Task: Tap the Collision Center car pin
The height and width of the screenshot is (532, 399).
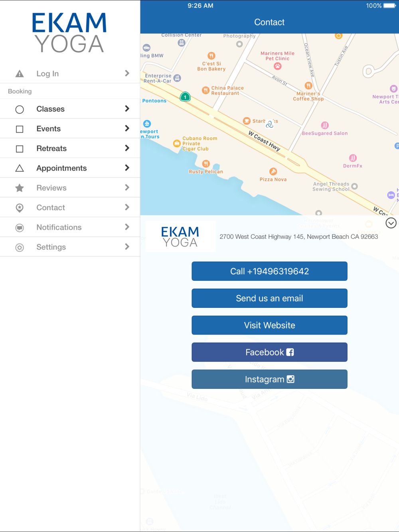Action: (182, 43)
